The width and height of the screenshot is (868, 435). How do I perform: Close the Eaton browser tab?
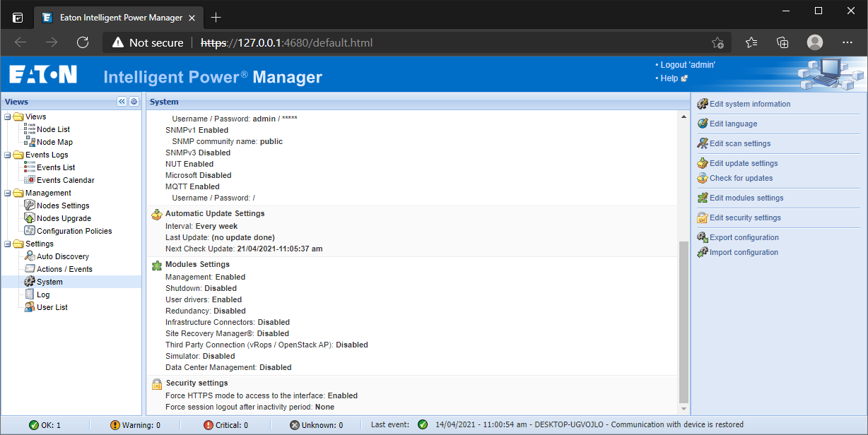click(x=193, y=17)
